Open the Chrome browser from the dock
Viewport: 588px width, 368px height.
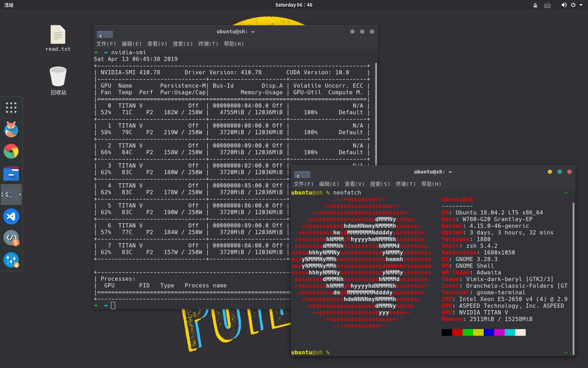pyautogui.click(x=11, y=151)
